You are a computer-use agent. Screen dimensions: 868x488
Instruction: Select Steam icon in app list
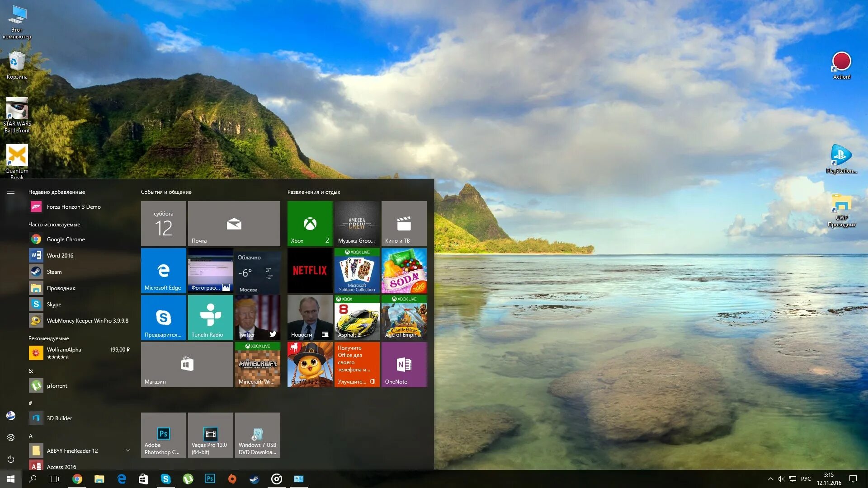pos(36,271)
